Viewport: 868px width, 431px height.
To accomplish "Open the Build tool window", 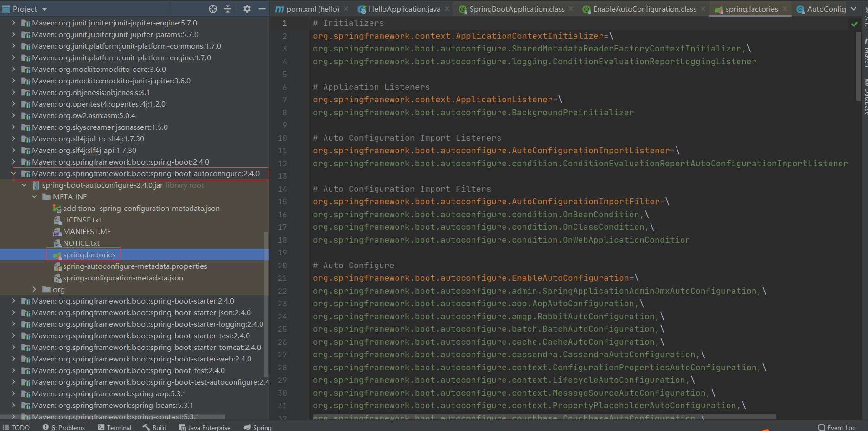I will click(x=155, y=427).
